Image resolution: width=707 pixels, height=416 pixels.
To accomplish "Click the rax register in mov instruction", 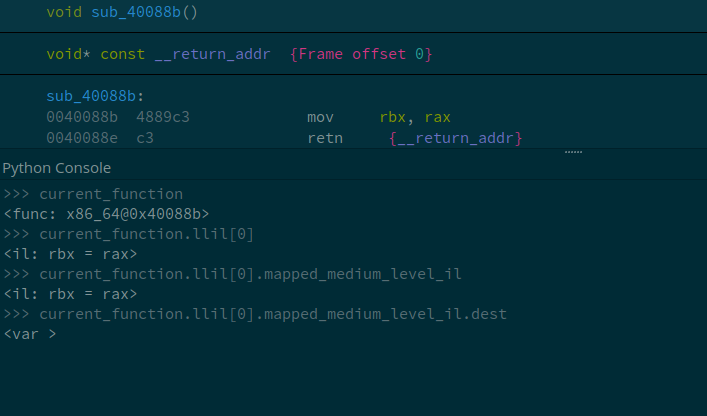I will [437, 118].
